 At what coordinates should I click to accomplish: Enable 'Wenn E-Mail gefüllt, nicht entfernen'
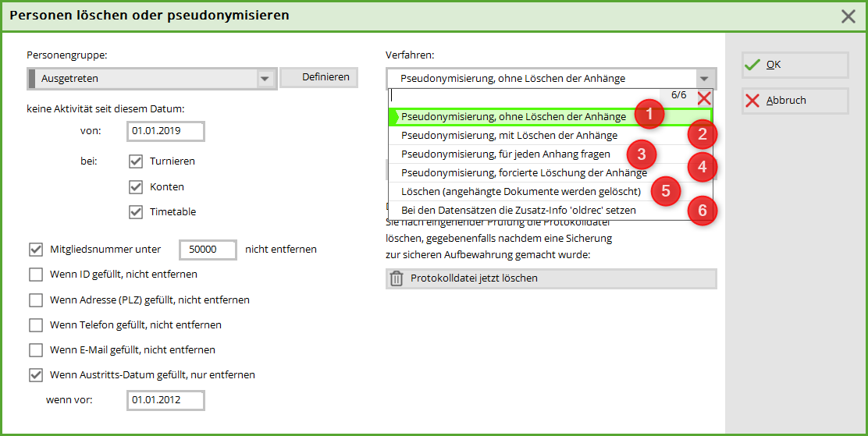point(36,350)
